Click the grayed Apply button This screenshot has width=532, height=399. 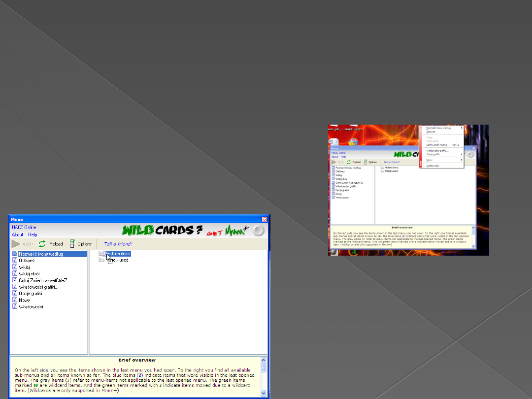20,243
